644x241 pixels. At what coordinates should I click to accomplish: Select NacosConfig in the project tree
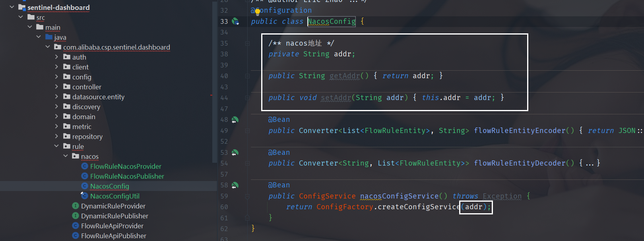[110, 186]
